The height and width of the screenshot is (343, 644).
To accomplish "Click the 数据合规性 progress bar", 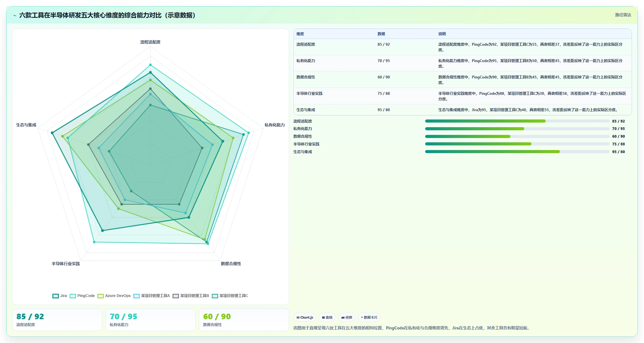I will (x=517, y=136).
